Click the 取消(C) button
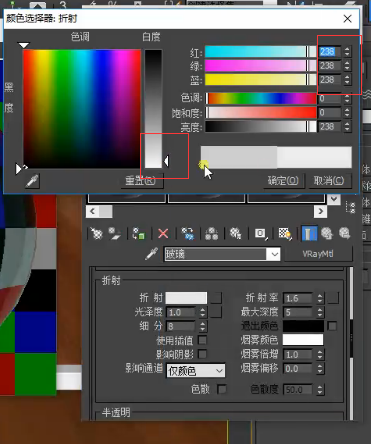The image size is (371, 444). pos(329,181)
